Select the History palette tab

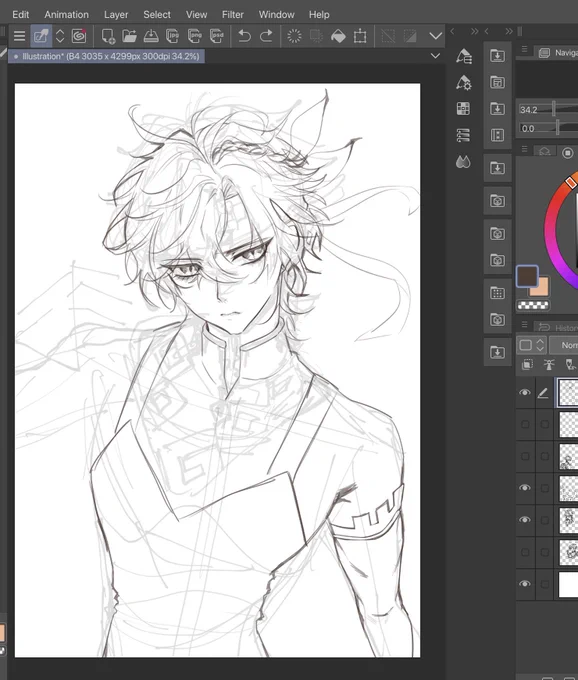pyautogui.click(x=557, y=327)
